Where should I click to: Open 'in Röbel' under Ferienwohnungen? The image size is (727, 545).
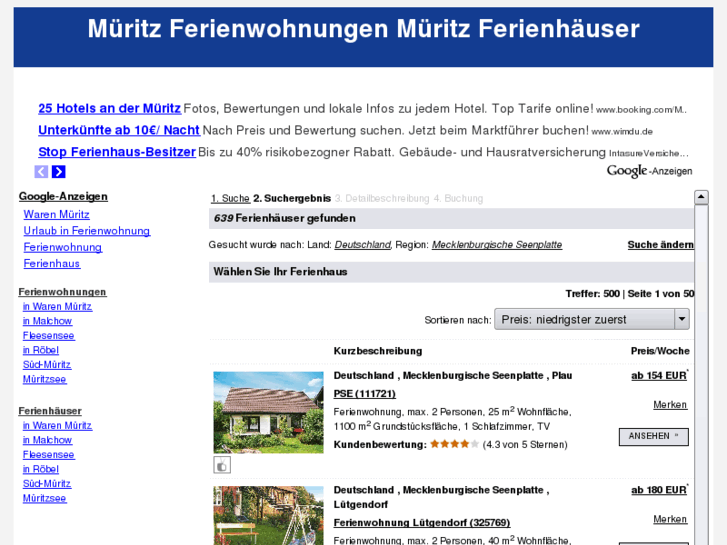click(x=41, y=350)
